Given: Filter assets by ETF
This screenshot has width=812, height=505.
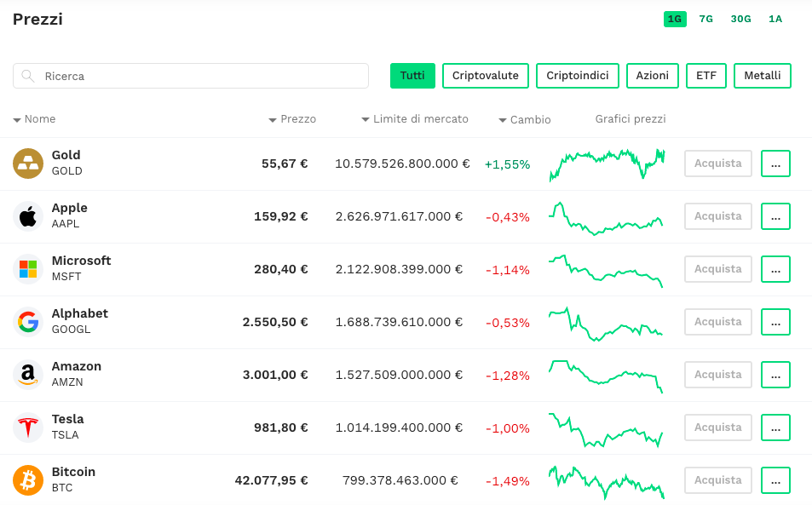Looking at the screenshot, I should [706, 76].
